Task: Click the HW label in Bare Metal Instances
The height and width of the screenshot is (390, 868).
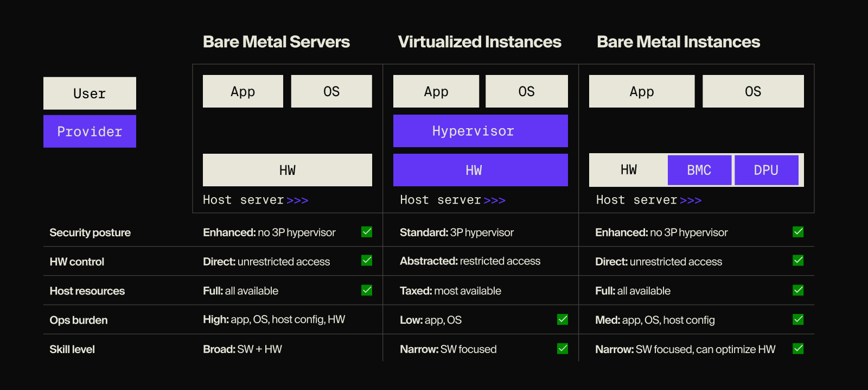Action: (x=629, y=170)
